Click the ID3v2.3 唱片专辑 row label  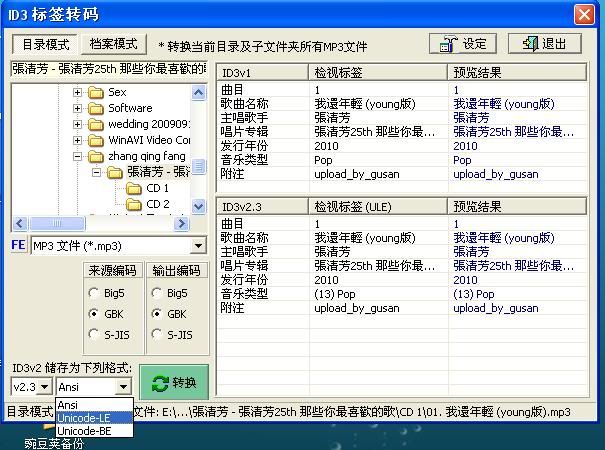pyautogui.click(x=244, y=266)
